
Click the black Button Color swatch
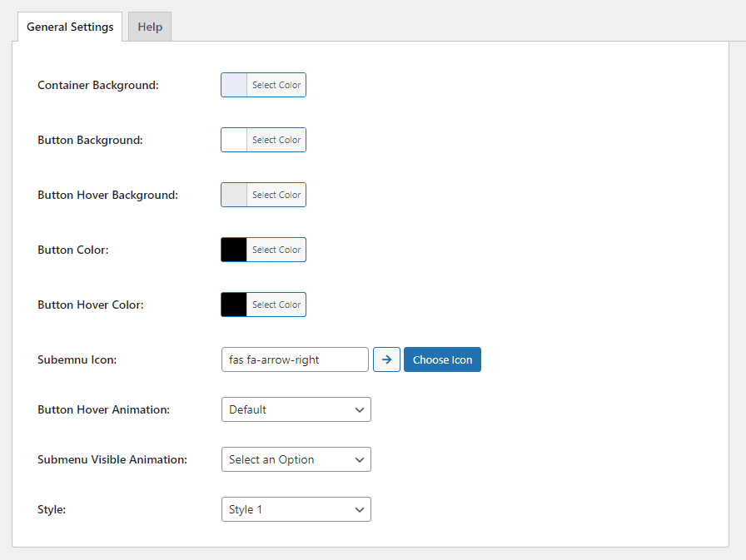(234, 250)
